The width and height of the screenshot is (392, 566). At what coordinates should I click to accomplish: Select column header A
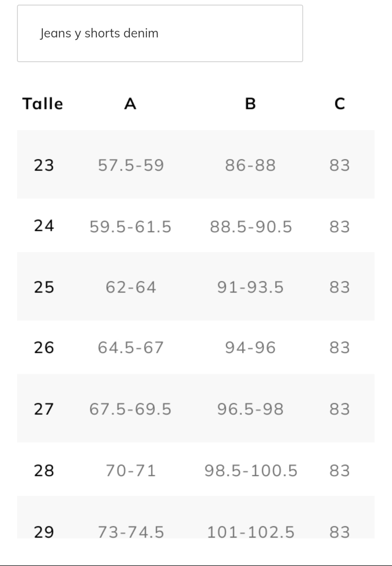(130, 104)
